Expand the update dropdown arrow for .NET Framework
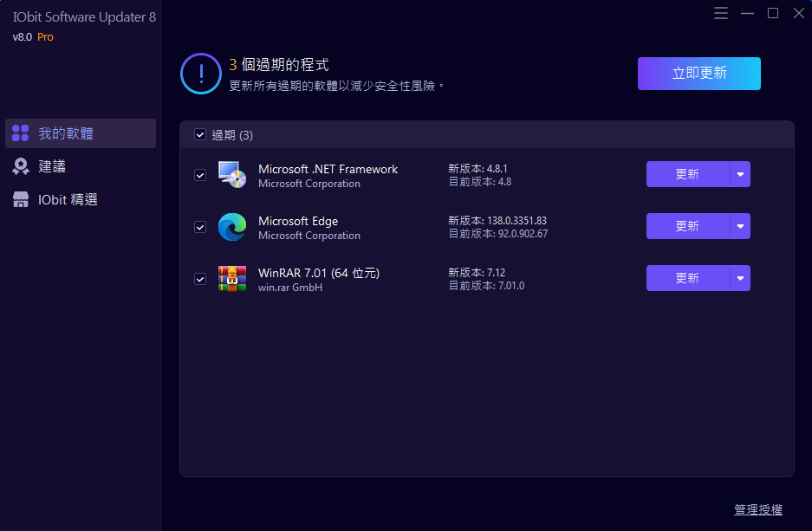 [x=740, y=174]
